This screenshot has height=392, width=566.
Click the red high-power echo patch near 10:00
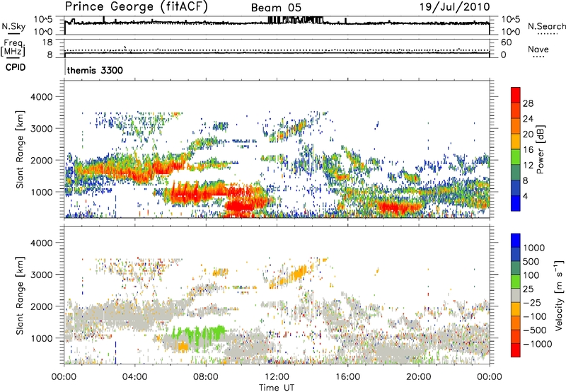coord(238,207)
